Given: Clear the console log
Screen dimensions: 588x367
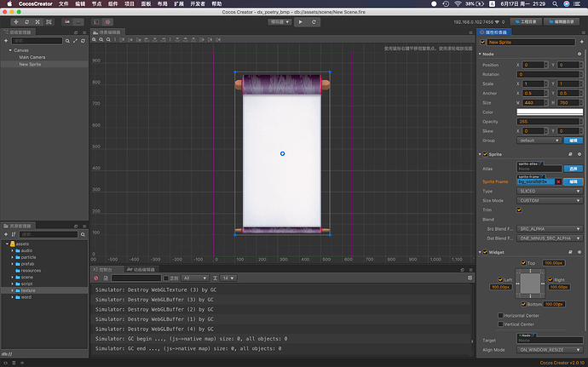Looking at the screenshot, I should 95,278.
